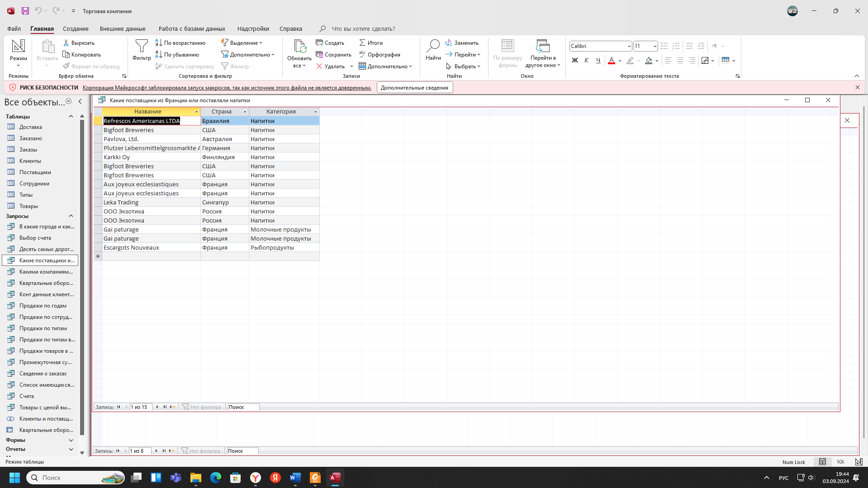The width and height of the screenshot is (868, 488).
Task: Sort ascending with По возрастанию
Action: tap(180, 43)
